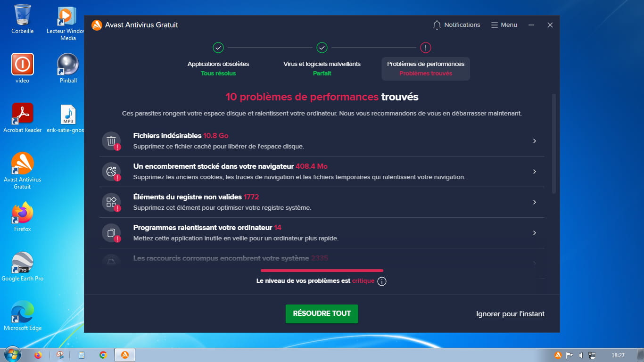Click "Mettez cette application inutile en veille" description
The height and width of the screenshot is (362, 644).
tap(236, 239)
